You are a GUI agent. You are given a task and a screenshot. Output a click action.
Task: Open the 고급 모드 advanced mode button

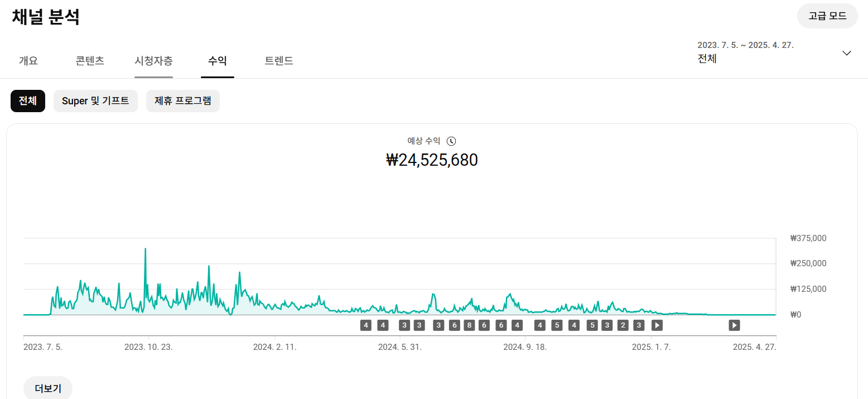[827, 16]
